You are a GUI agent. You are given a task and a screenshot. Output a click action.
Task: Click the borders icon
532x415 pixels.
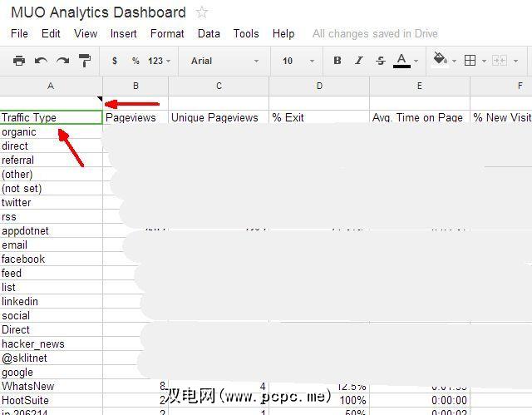[470, 61]
